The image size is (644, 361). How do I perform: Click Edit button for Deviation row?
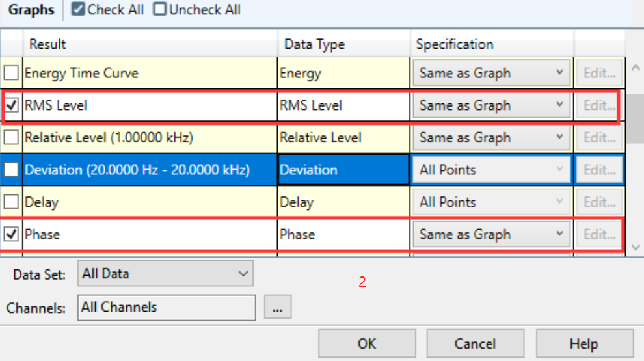(x=599, y=170)
